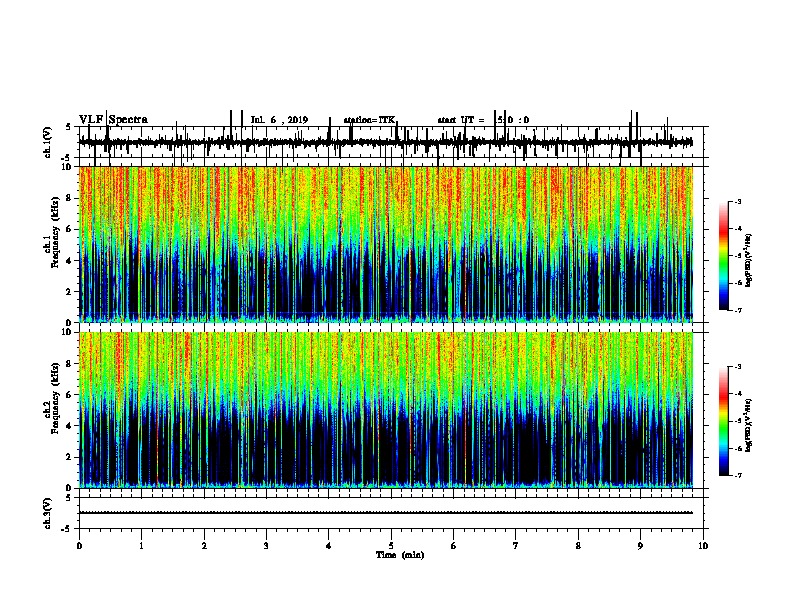Click the "4" kHz tick on ch.2 axis
Image resolution: width=792 pixels, height=612 pixels.
coord(70,426)
